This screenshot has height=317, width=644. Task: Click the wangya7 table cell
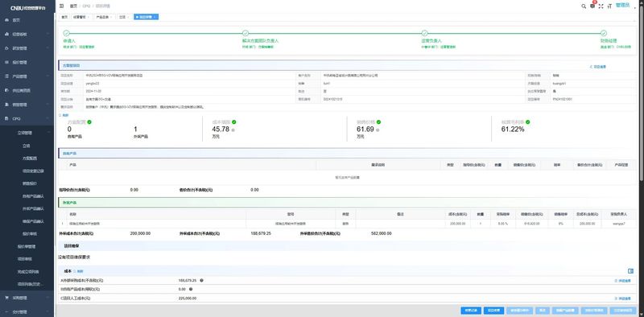[619, 224]
